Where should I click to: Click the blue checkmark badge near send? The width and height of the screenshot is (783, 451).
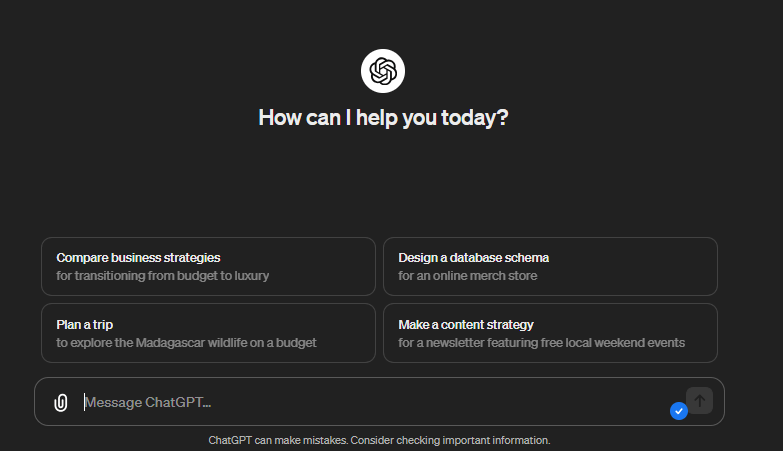(x=679, y=411)
